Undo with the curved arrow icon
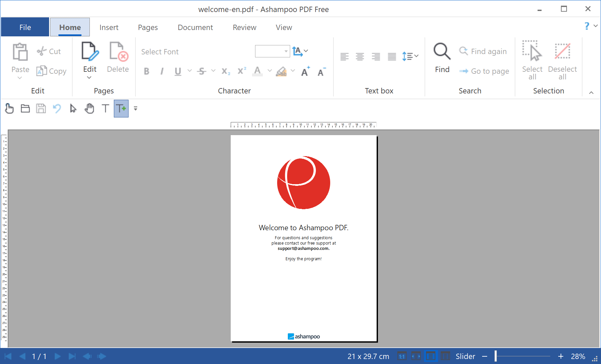Image resolution: width=601 pixels, height=364 pixels. pos(57,108)
